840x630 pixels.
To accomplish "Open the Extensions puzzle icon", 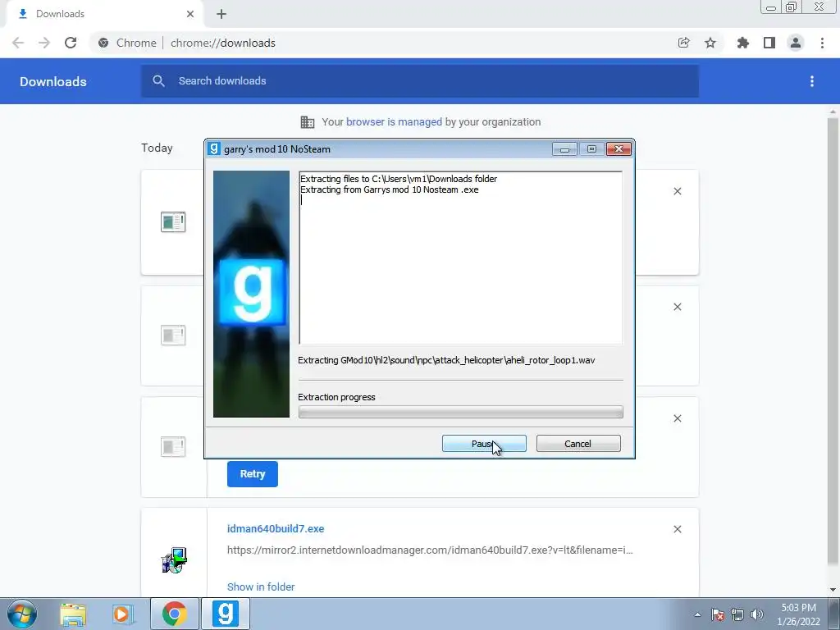I will pyautogui.click(x=742, y=43).
